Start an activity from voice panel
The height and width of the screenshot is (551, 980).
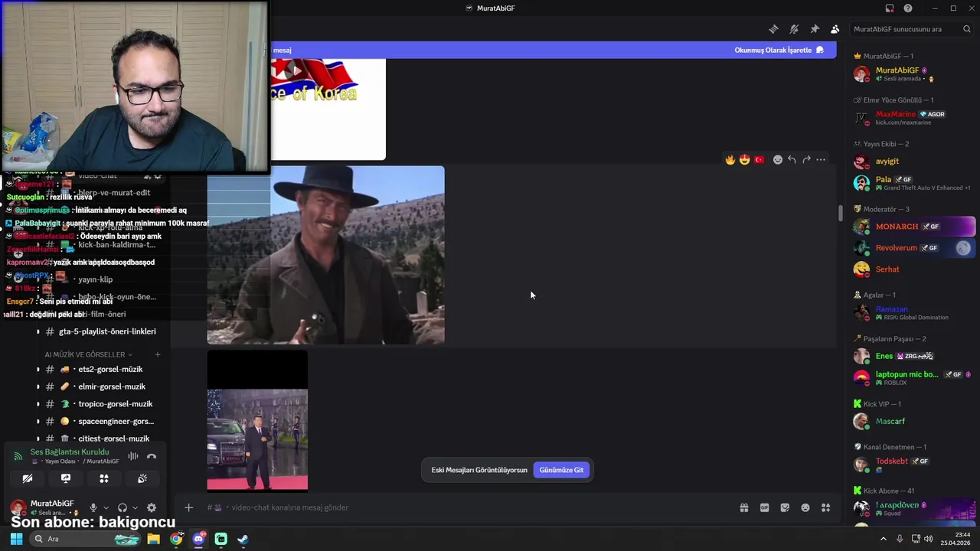pos(104,478)
